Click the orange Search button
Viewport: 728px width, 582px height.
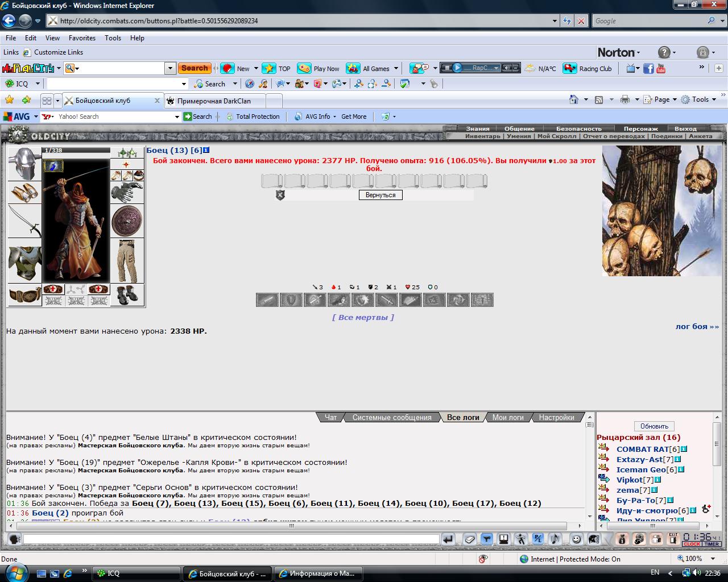pos(195,68)
